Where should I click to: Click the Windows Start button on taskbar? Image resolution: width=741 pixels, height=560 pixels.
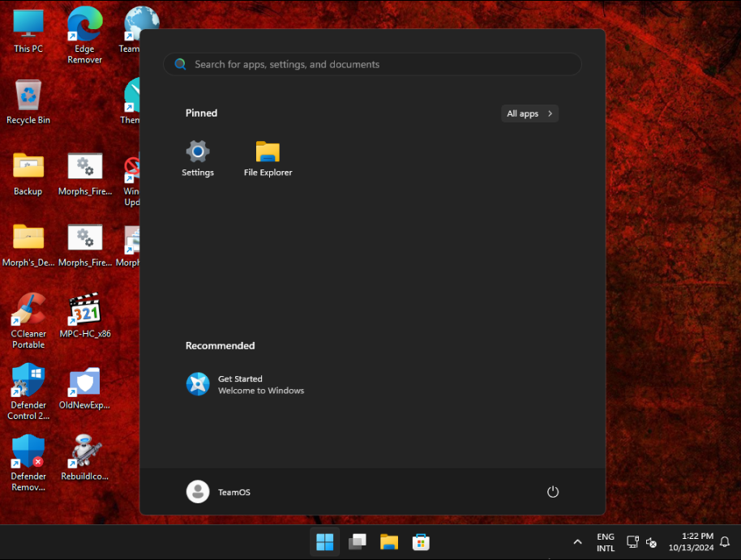[324, 542]
